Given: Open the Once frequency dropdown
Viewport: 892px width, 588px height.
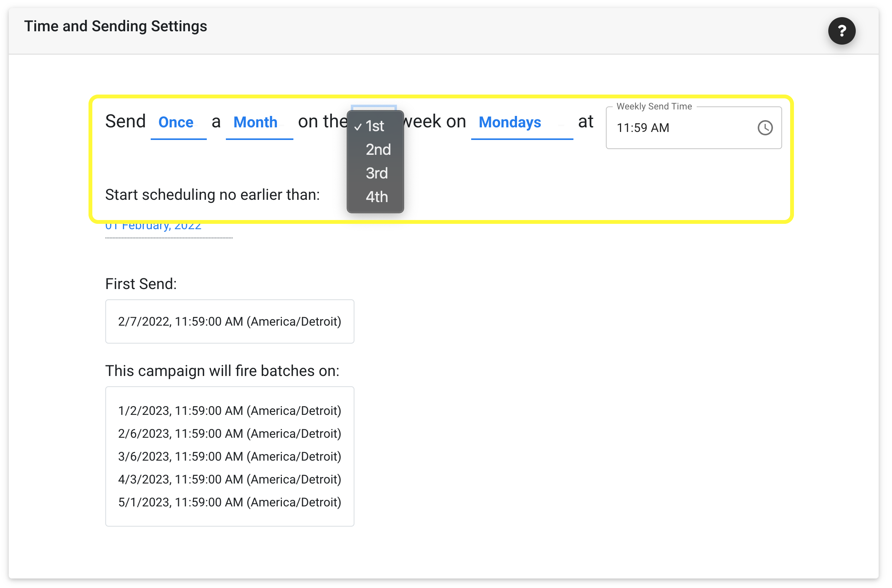Looking at the screenshot, I should click(x=179, y=123).
